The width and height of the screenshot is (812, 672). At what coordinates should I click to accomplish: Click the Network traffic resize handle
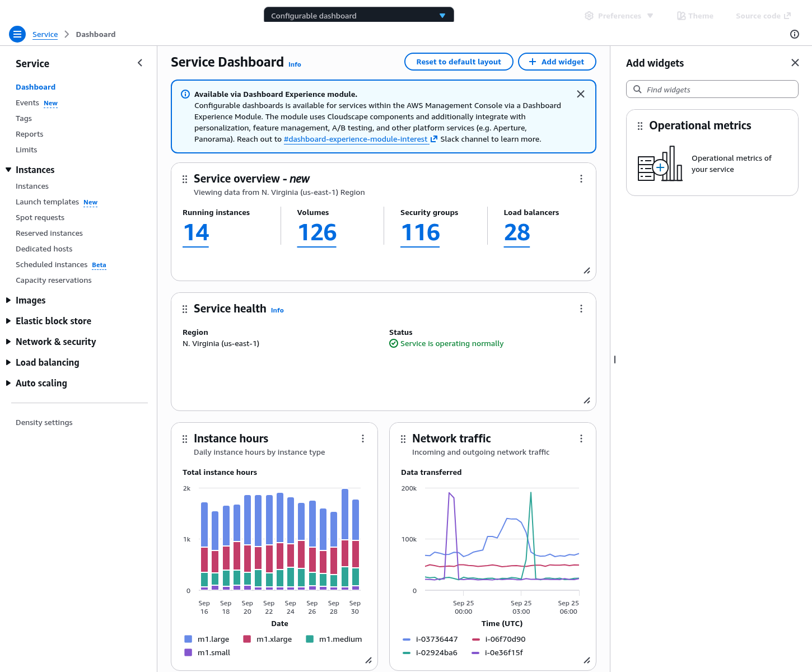pyautogui.click(x=586, y=660)
